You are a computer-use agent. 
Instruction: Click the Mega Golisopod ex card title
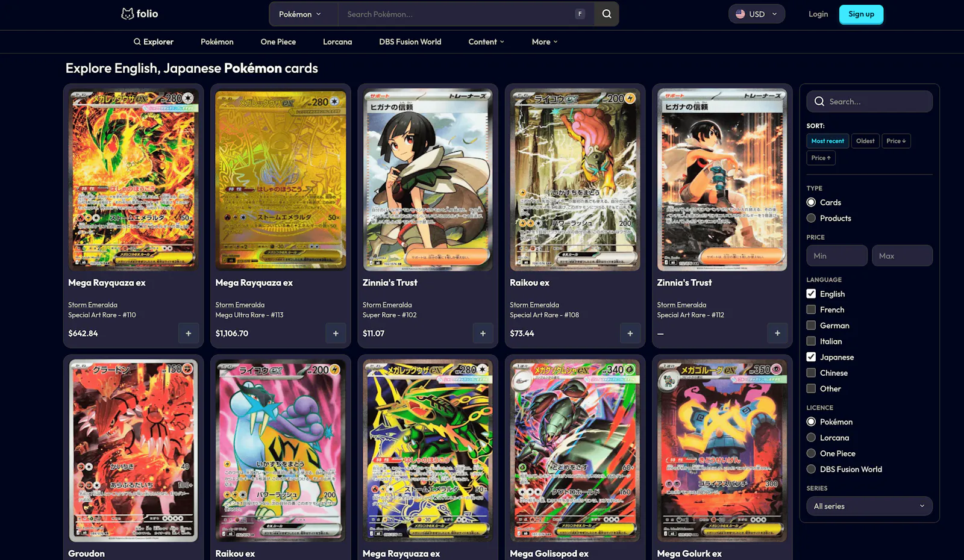(549, 553)
